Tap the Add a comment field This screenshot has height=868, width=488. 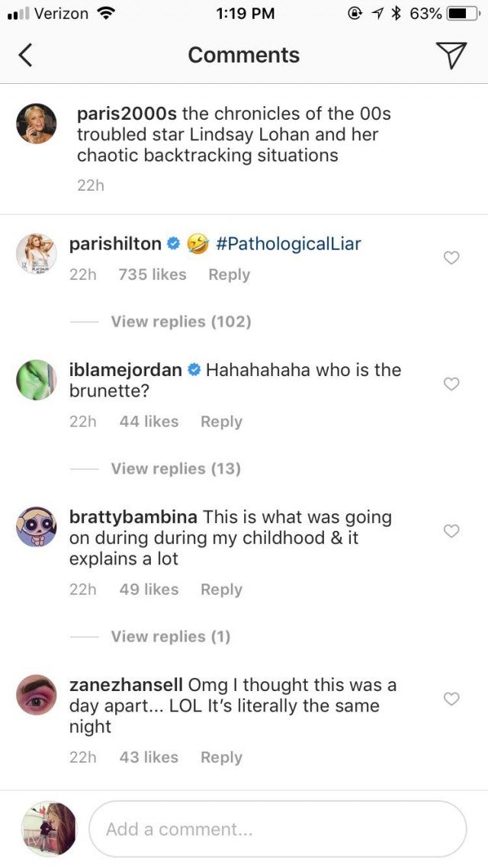coord(278,829)
